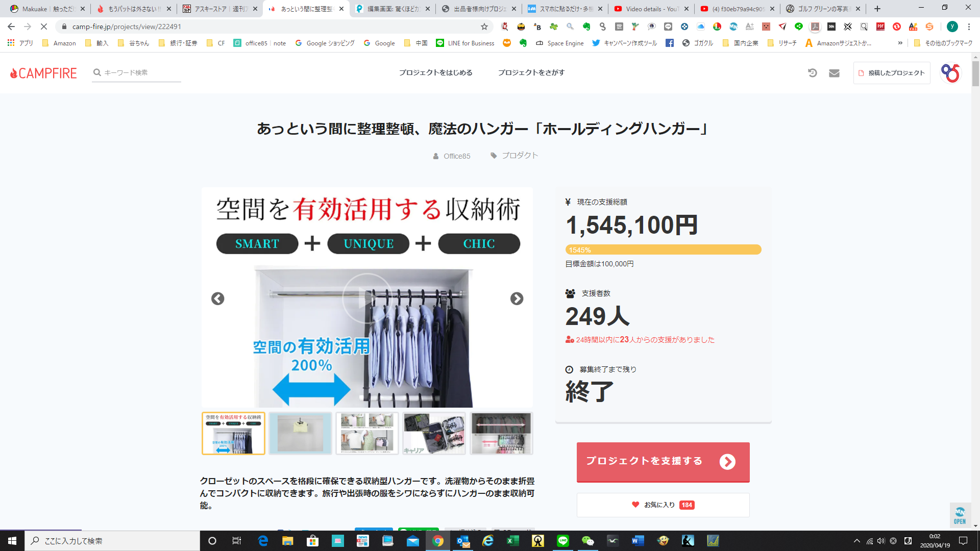Click the 1545% funding progress bar

663,249
